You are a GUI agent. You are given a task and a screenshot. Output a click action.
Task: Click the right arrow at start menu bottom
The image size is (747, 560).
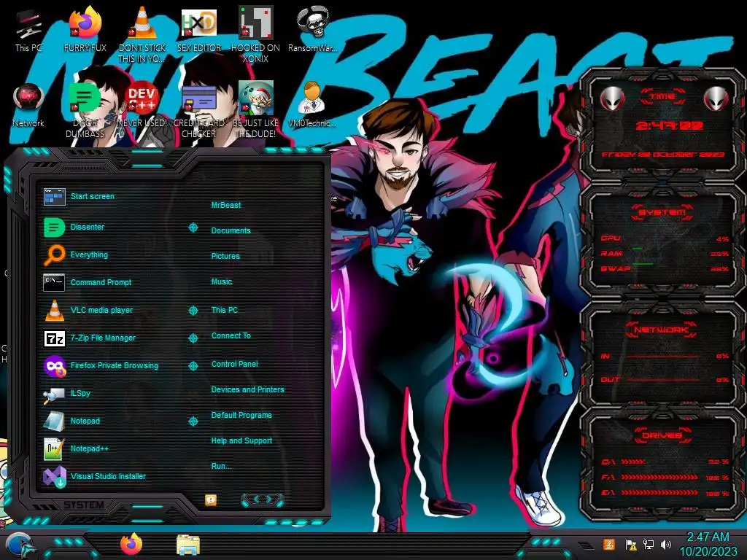coord(268,499)
